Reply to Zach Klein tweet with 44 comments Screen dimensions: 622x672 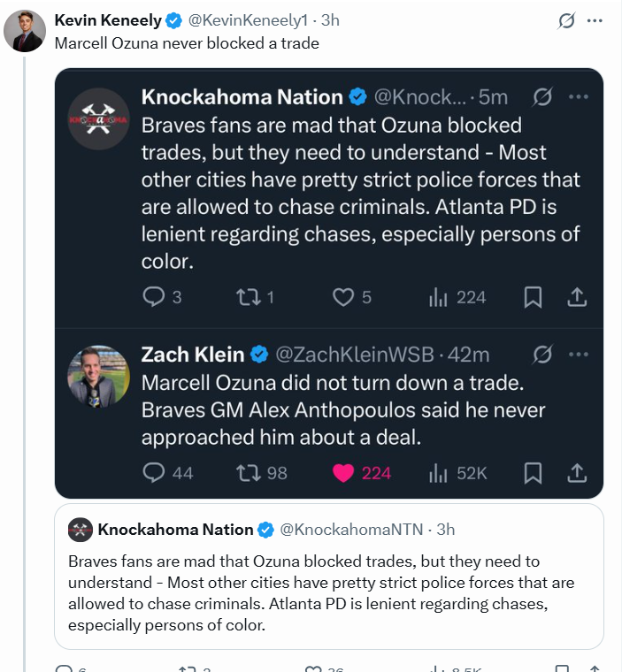[168, 473]
